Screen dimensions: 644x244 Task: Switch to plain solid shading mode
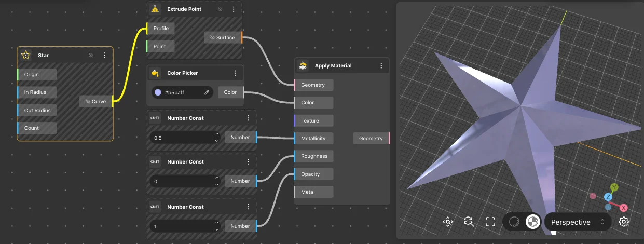pyautogui.click(x=514, y=222)
